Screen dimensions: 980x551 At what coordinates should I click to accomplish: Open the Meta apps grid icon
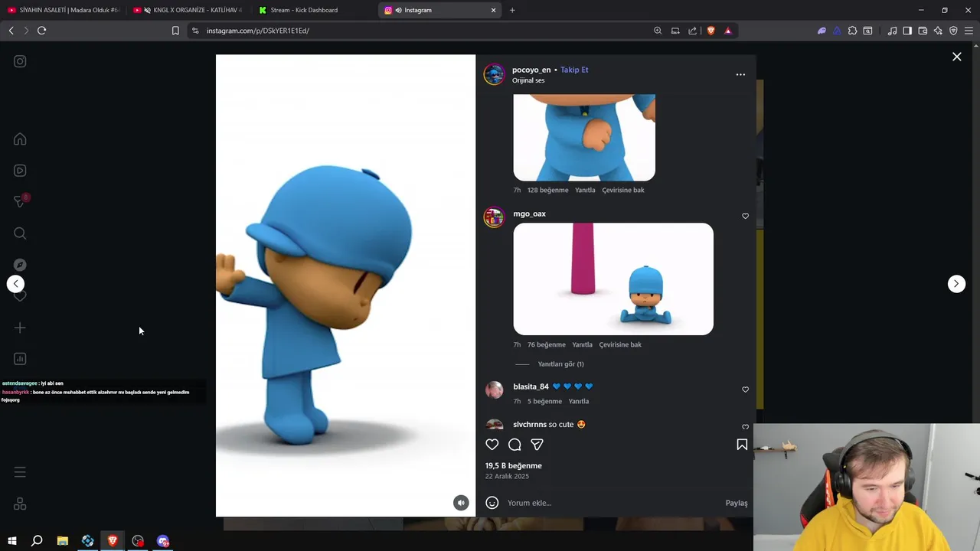(20, 504)
